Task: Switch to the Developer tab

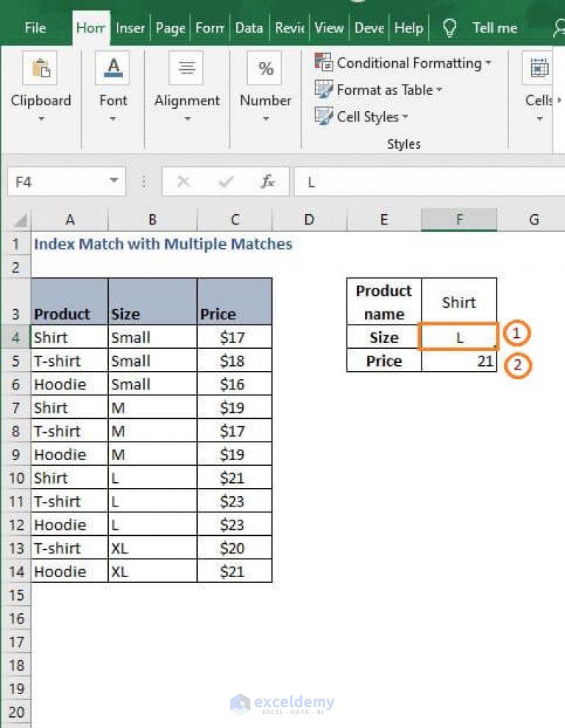Action: 369,28
